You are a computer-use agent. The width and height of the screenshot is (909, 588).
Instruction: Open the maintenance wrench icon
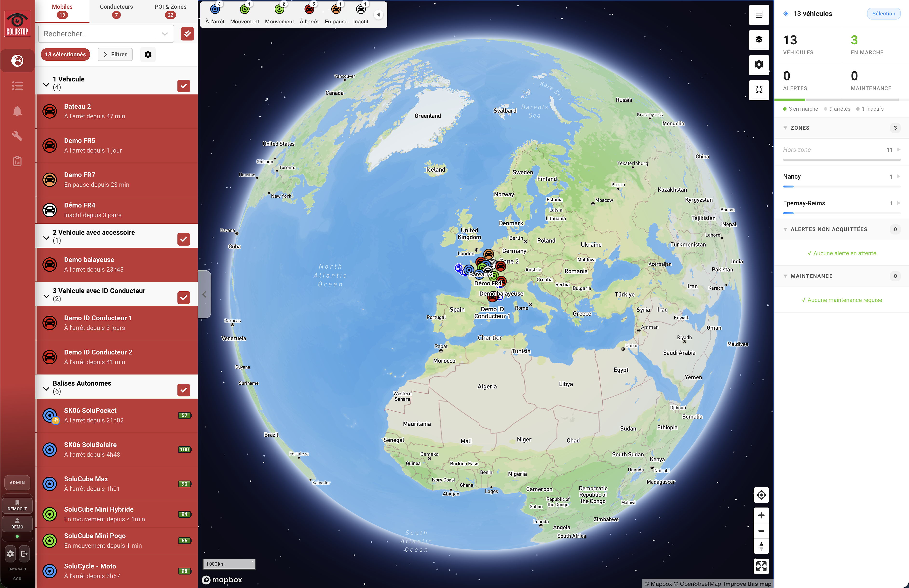17,136
